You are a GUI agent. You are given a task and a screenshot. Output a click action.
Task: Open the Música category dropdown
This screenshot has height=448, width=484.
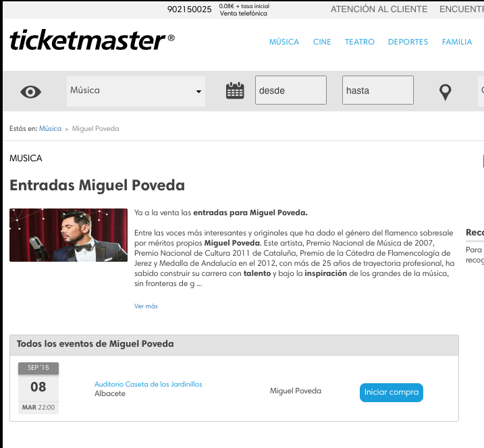click(x=136, y=91)
